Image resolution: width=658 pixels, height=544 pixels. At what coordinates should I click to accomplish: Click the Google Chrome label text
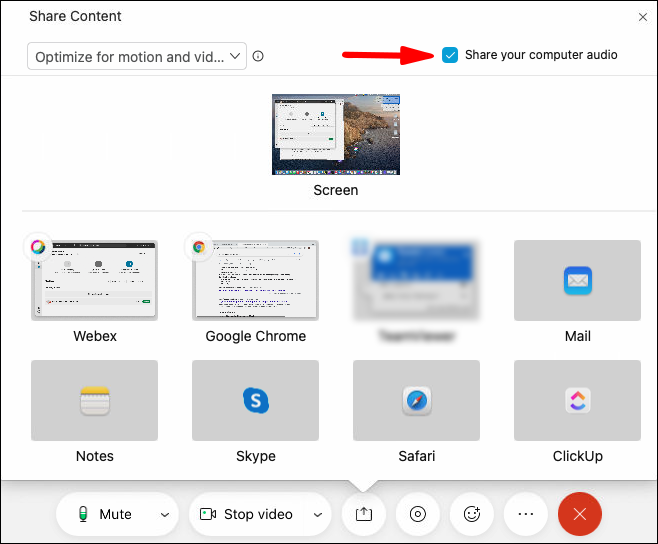pyautogui.click(x=256, y=336)
